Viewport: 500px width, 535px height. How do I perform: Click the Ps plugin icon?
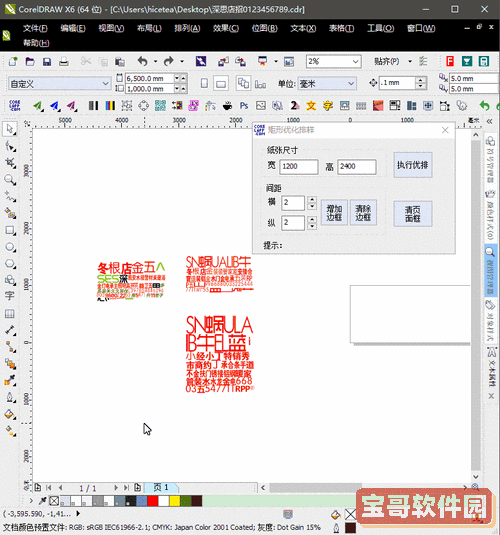(x=244, y=106)
